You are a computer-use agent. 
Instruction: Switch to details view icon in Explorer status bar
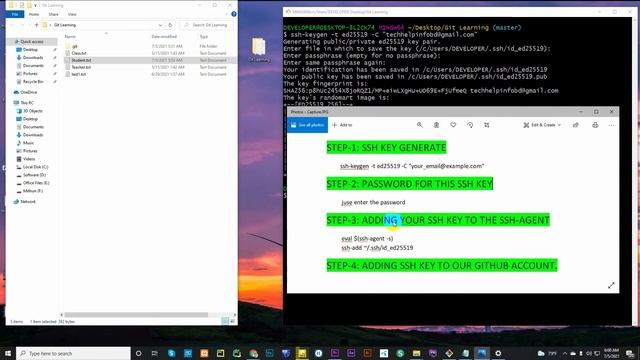tap(225, 321)
